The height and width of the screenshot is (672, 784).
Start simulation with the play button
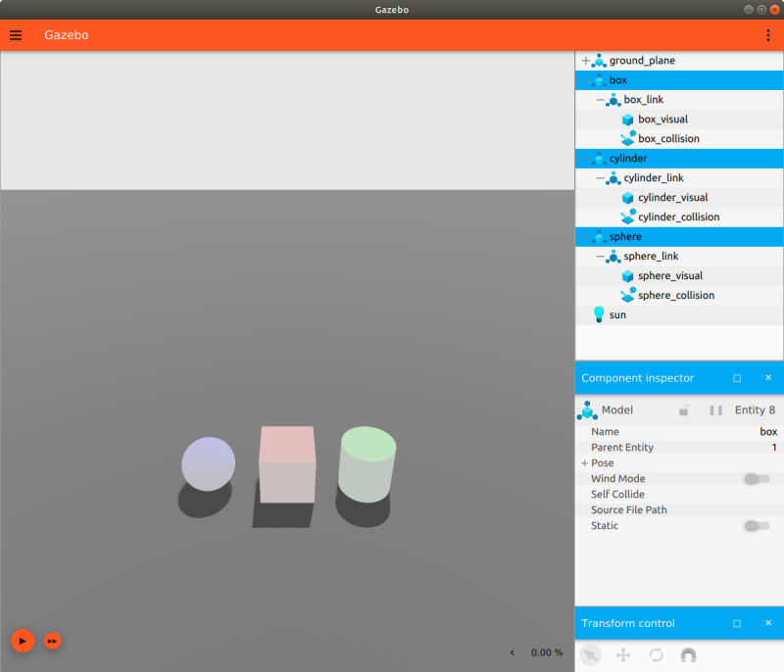pos(23,641)
